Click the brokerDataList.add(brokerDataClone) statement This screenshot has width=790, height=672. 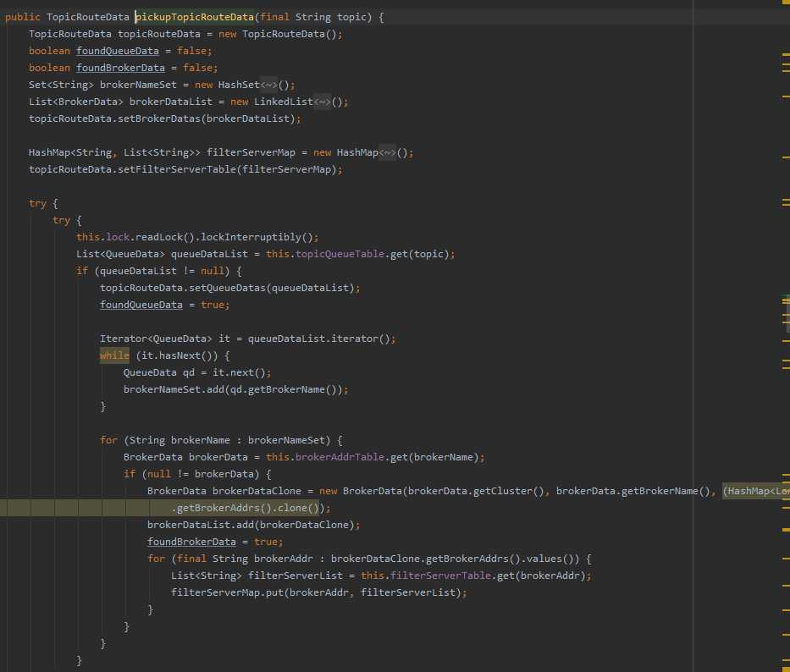click(x=254, y=525)
